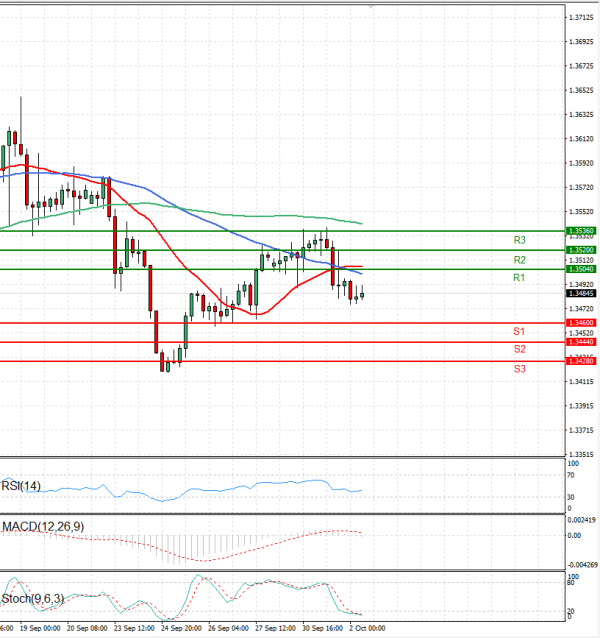Click the 1.34115 price axis value
Screen dimensions: 600x638
(581, 382)
